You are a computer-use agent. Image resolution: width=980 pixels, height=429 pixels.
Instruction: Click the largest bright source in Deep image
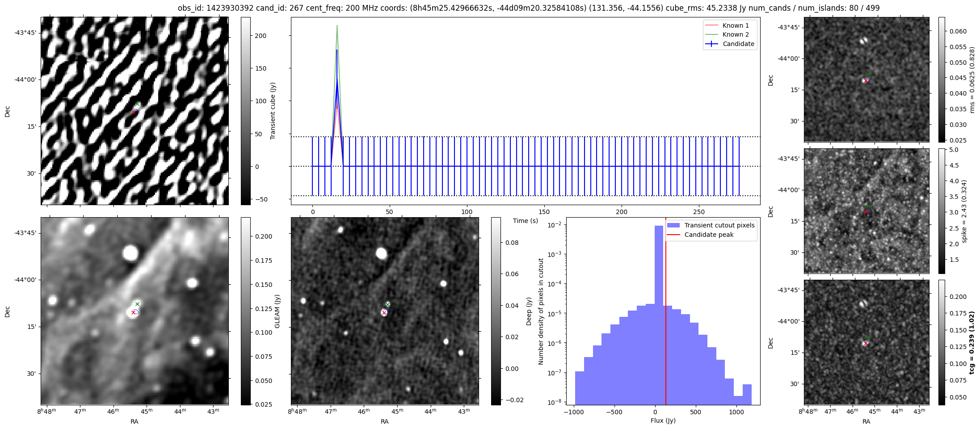pyautogui.click(x=381, y=253)
